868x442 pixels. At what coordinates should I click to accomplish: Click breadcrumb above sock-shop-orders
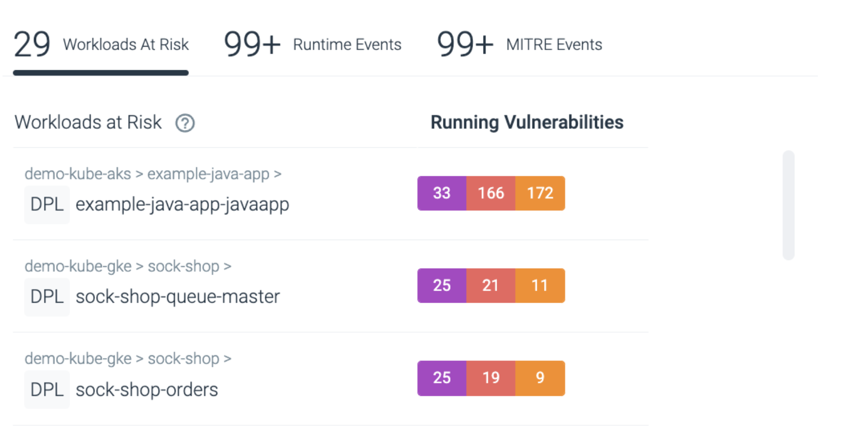(128, 359)
